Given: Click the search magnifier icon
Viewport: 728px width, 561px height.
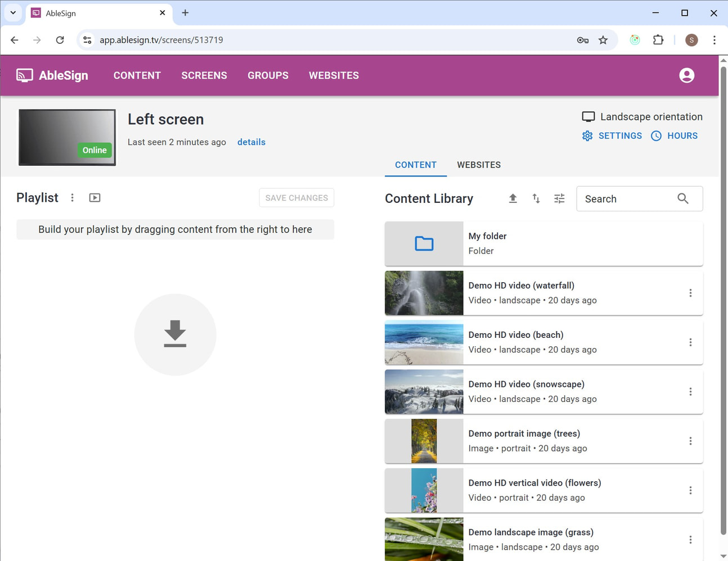Looking at the screenshot, I should pyautogui.click(x=682, y=198).
